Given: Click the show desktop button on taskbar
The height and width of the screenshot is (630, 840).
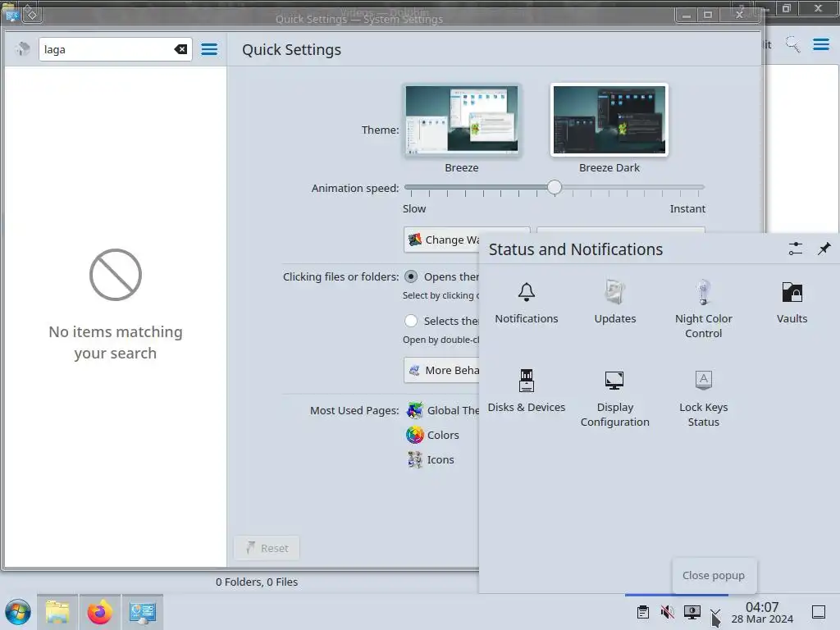Looking at the screenshot, I should click(819, 612).
